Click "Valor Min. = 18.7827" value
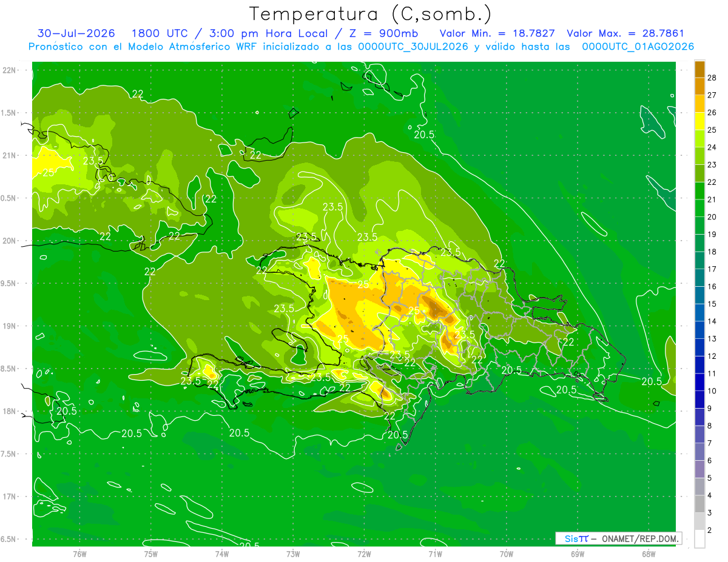The height and width of the screenshot is (562, 728). click(497, 33)
